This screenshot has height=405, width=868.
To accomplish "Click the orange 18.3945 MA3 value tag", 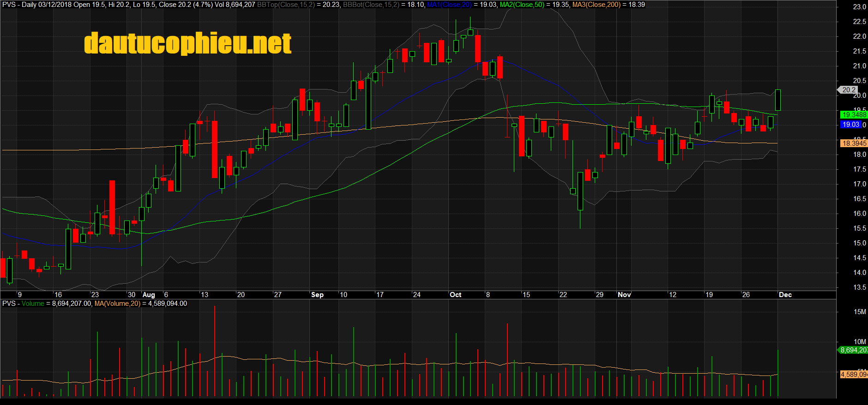I will [x=854, y=143].
